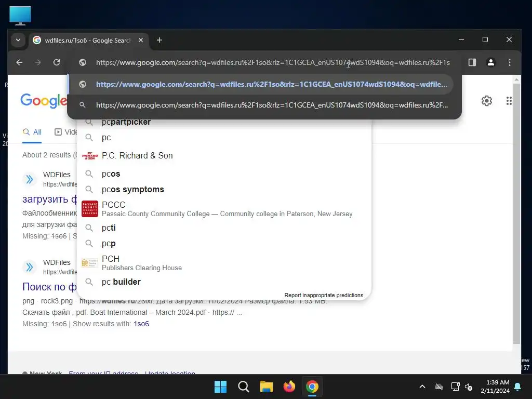The width and height of the screenshot is (532, 399).
Task: Click the OneDrive cloud tray icon
Action: 439,387
